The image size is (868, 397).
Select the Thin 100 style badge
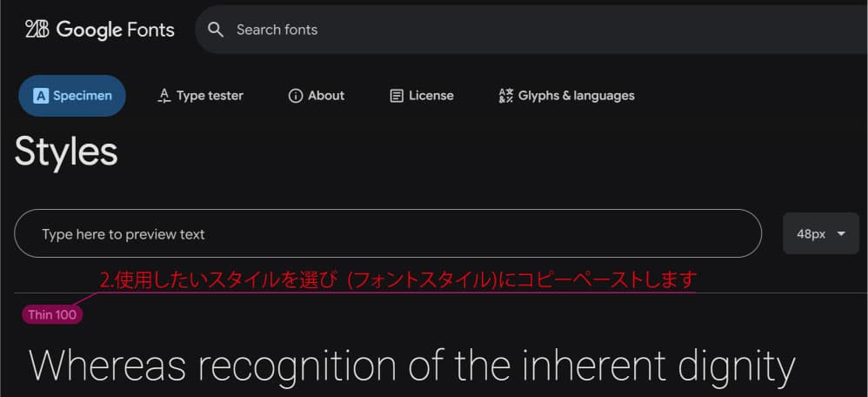52,314
